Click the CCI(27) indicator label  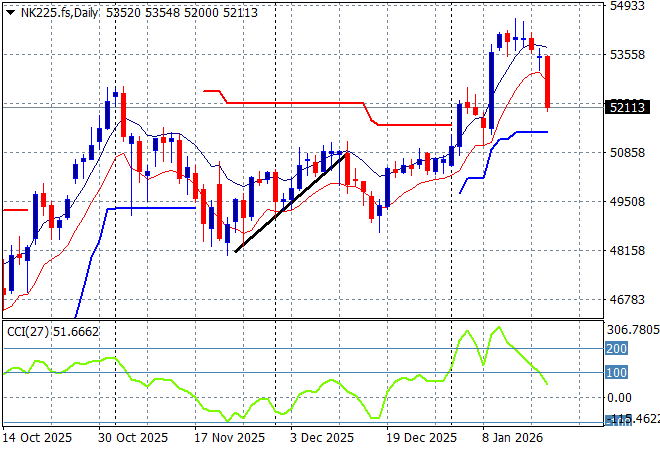[28, 330]
